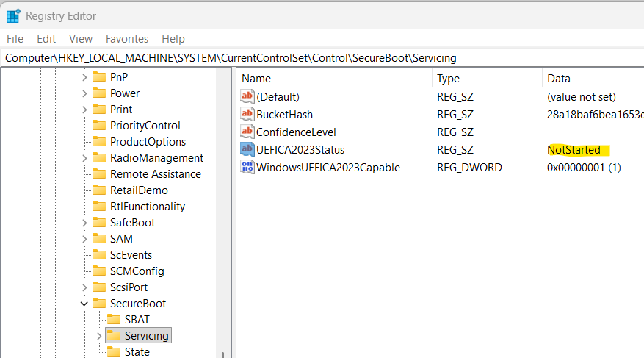Click the ScsiPort folder icon
The width and height of the screenshot is (644, 358).
(x=99, y=287)
